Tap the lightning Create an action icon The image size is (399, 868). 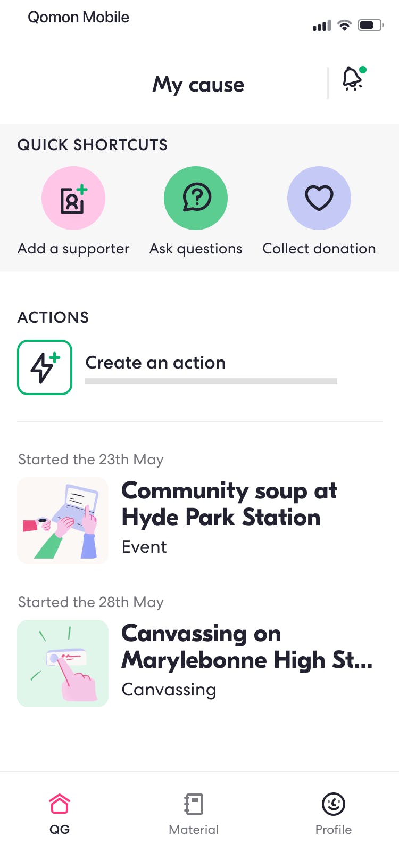[45, 367]
